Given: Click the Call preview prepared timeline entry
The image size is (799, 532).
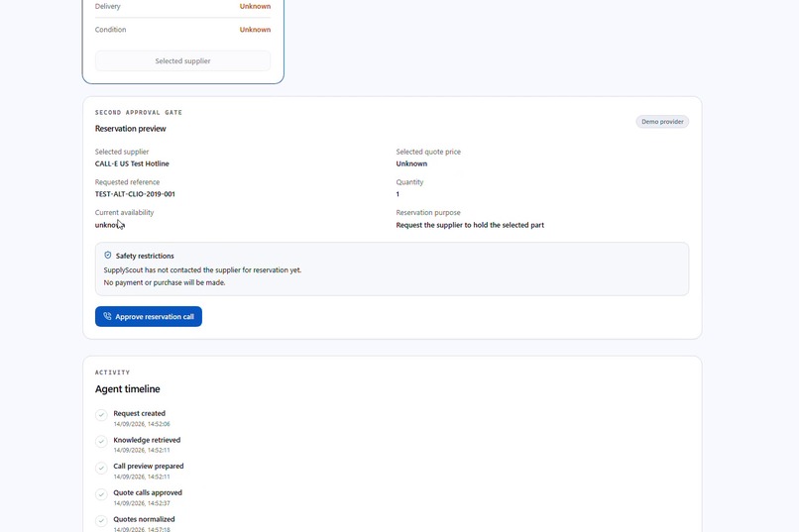Looking at the screenshot, I should 149,471.
